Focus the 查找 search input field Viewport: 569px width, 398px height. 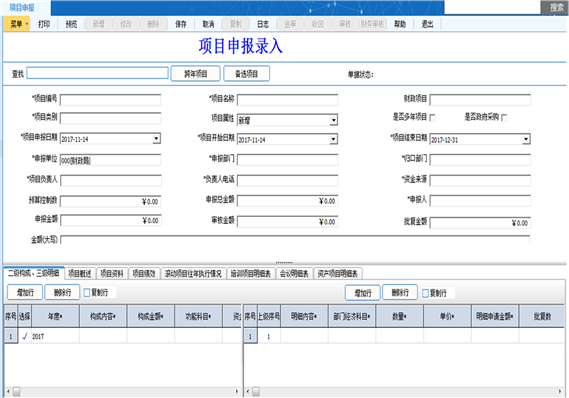[97, 73]
